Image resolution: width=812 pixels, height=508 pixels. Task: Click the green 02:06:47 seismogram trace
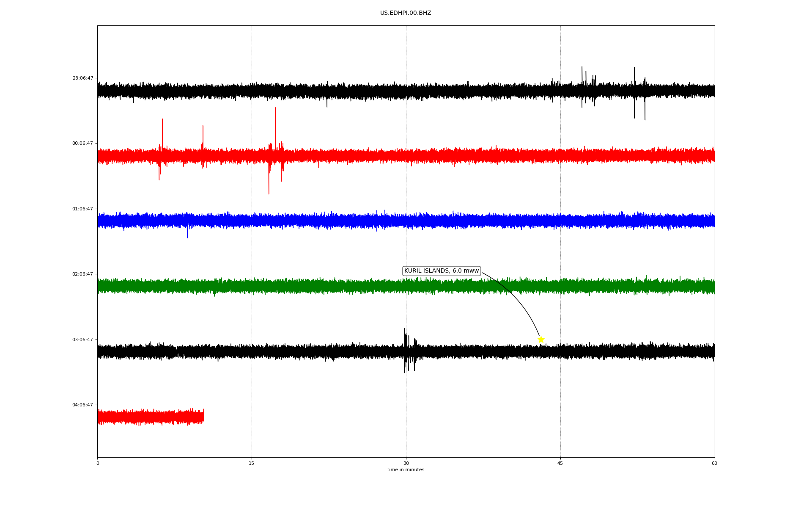(x=406, y=286)
